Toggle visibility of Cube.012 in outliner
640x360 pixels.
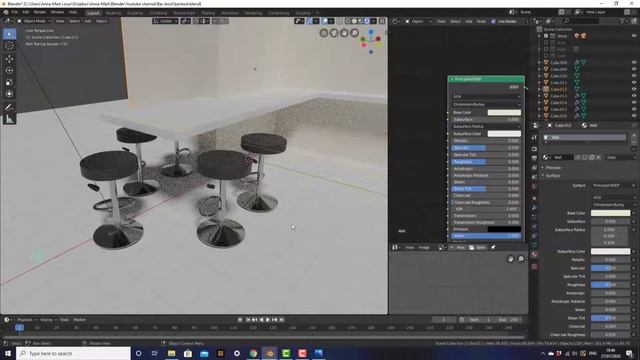pos(634,89)
